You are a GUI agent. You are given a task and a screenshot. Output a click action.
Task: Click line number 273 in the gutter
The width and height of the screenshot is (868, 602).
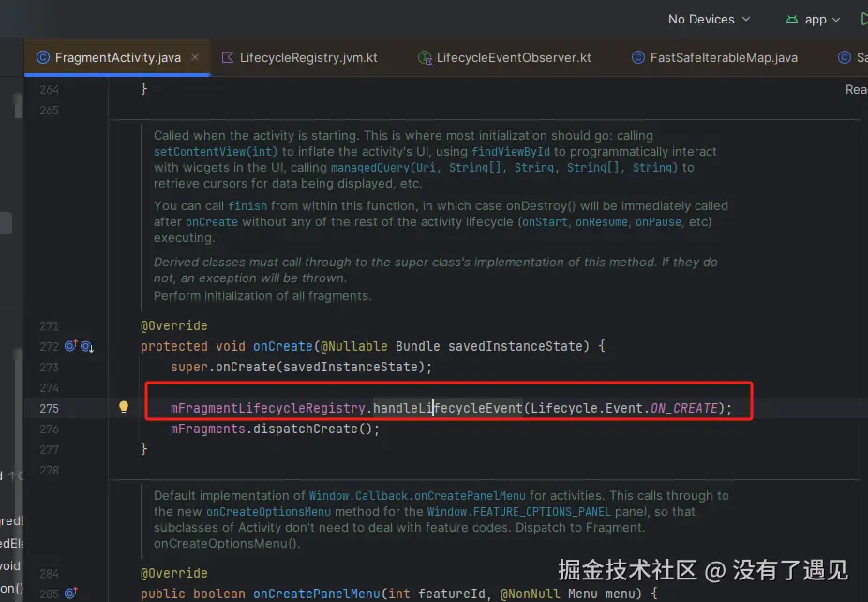(50, 368)
